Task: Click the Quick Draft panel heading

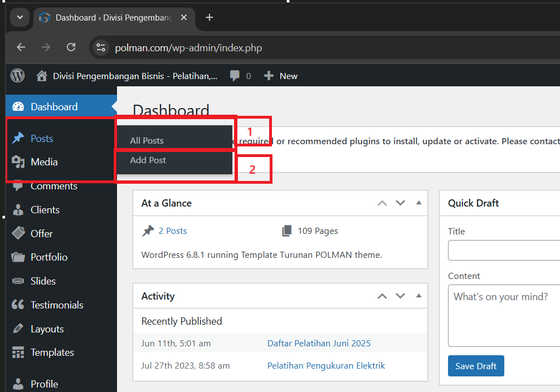Action: (473, 203)
